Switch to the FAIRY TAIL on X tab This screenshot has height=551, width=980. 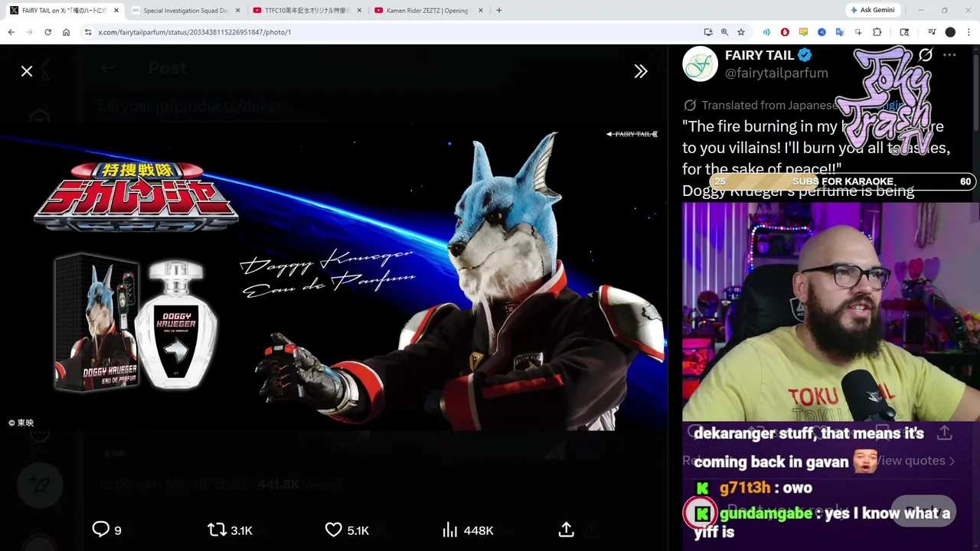(x=64, y=11)
